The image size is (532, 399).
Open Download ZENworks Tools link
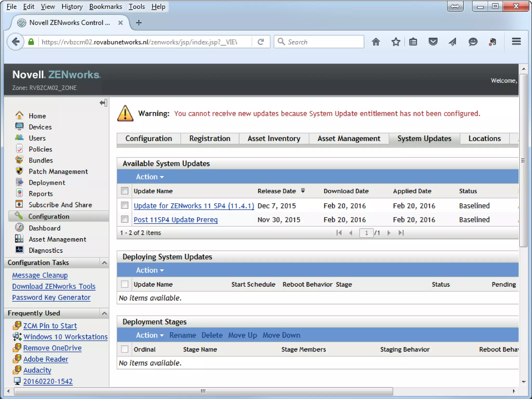point(54,286)
